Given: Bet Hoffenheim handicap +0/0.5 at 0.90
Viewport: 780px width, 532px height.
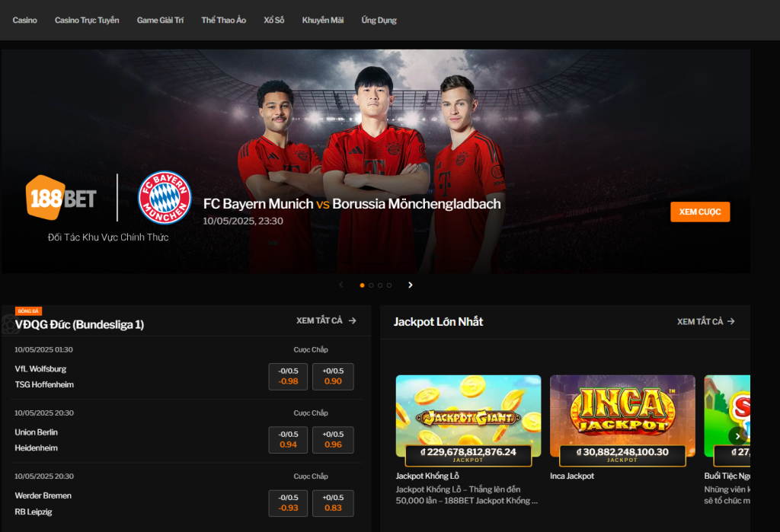Looking at the screenshot, I should pos(333,377).
